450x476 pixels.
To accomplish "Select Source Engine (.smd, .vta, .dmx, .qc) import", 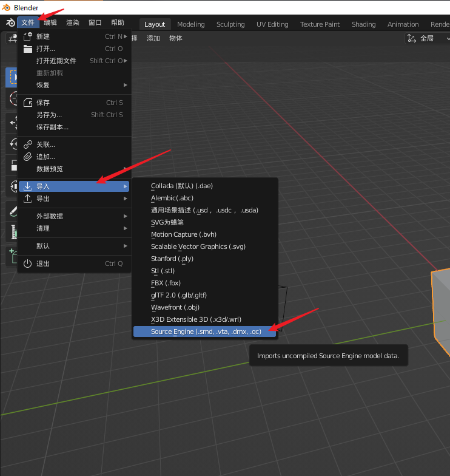I will (205, 331).
